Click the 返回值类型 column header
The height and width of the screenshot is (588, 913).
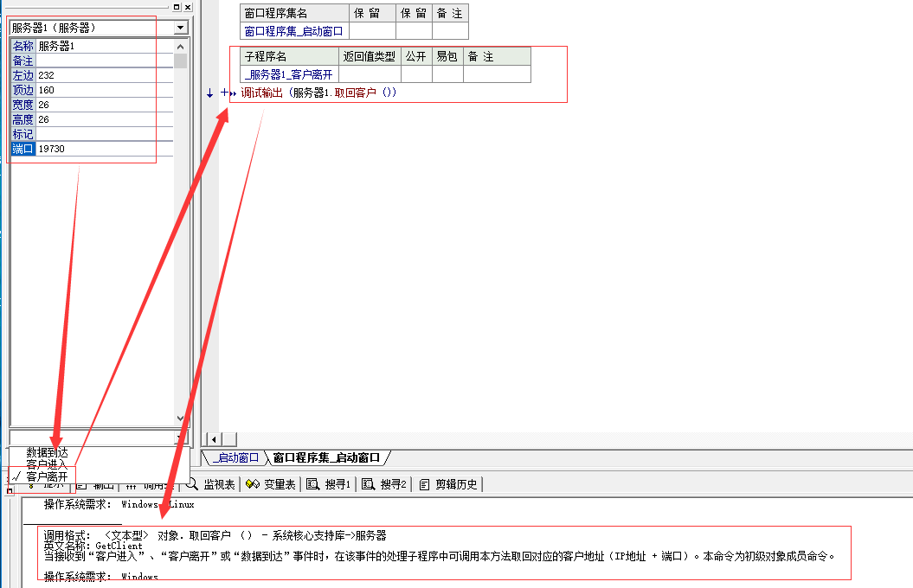370,56
